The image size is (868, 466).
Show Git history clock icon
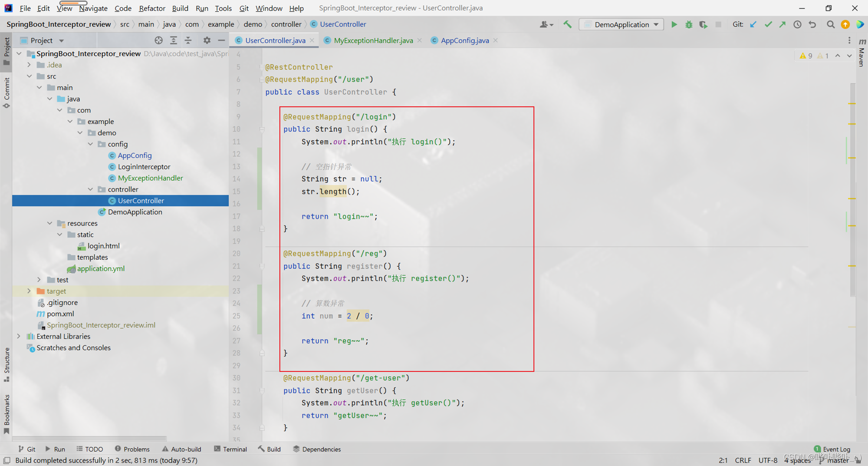pyautogui.click(x=797, y=25)
